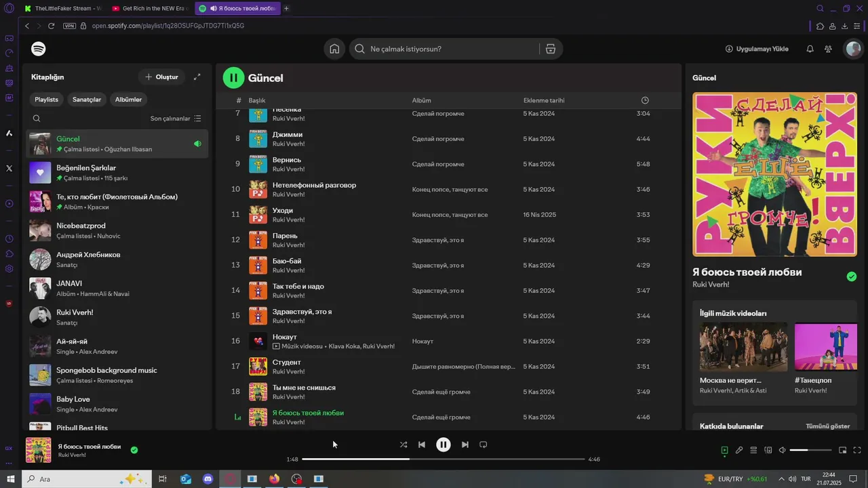Enter full screen player mode
Viewport: 868px width, 488px height.
pos(857,450)
